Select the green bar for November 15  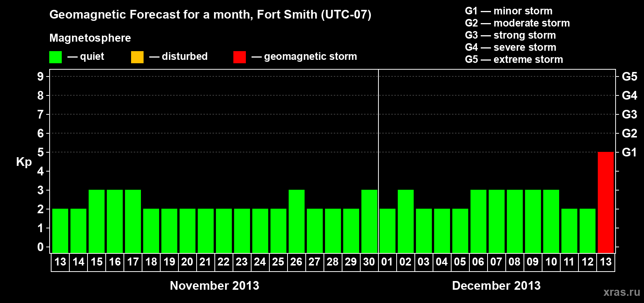pyautogui.click(x=97, y=221)
